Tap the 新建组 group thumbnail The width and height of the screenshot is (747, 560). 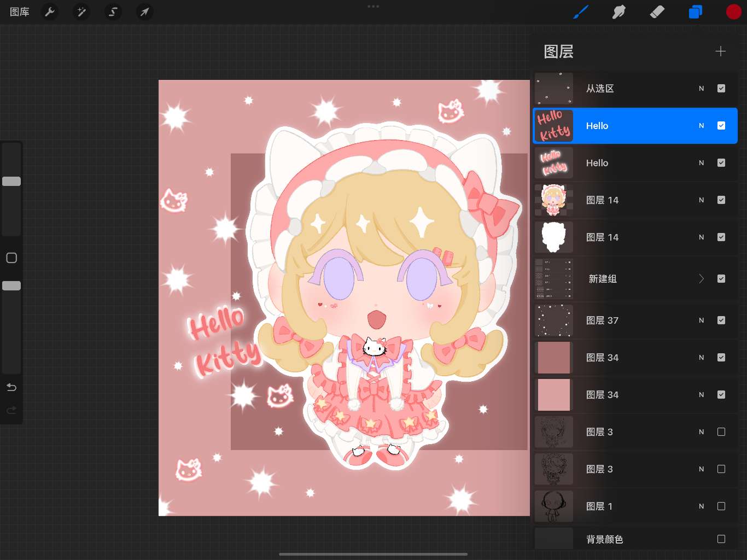click(x=554, y=278)
